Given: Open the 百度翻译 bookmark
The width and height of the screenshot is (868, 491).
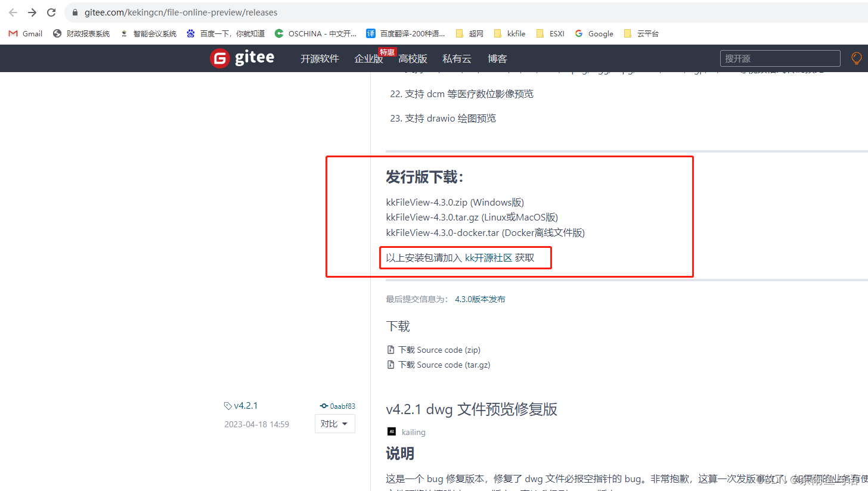Looking at the screenshot, I should tap(406, 34).
